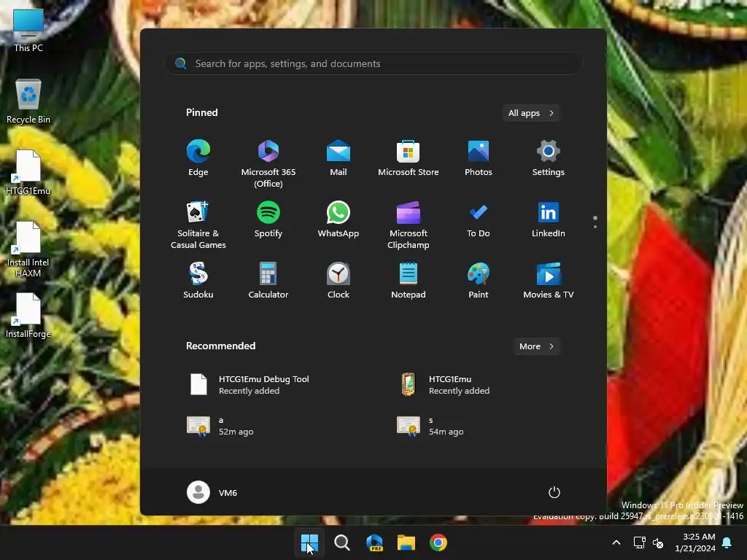Open the VM6 user account menu
This screenshot has height=560, width=747.
point(212,492)
